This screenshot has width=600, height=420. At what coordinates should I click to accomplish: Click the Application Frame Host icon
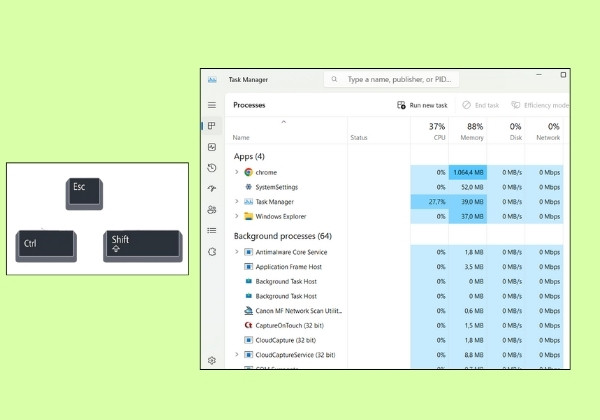click(248, 267)
